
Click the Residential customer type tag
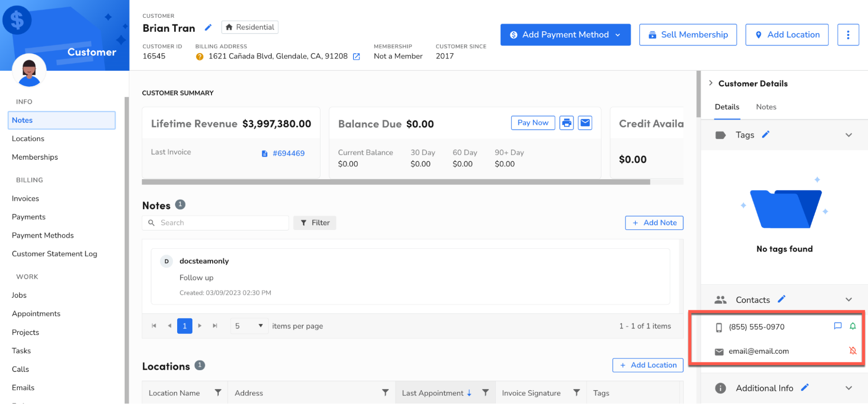tap(250, 27)
